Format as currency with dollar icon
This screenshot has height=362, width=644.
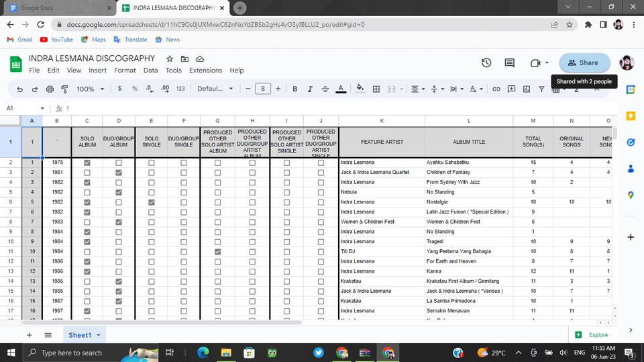pos(119,89)
